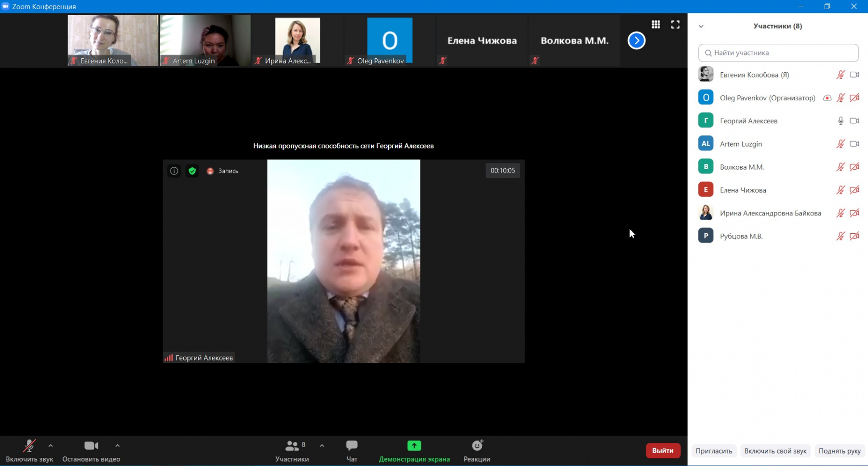Click muted mic icon for Ирина Байкова
Image resolution: width=868 pixels, height=466 pixels.
pos(841,213)
